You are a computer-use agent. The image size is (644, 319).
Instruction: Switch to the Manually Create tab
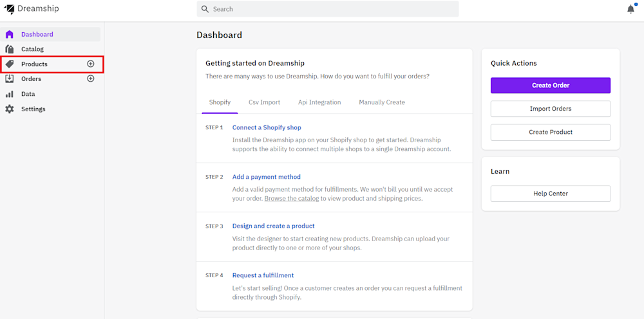[x=382, y=102]
